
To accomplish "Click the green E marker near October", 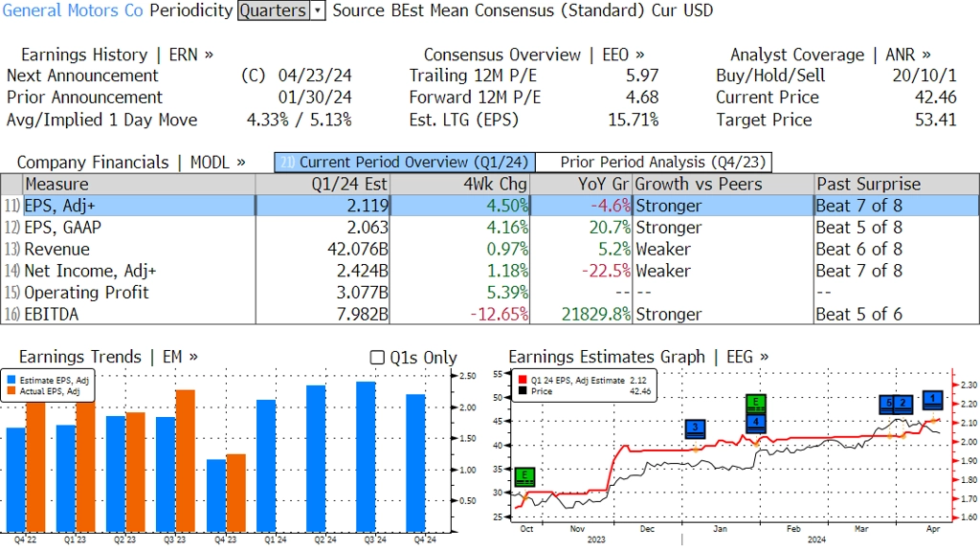I will [x=525, y=476].
